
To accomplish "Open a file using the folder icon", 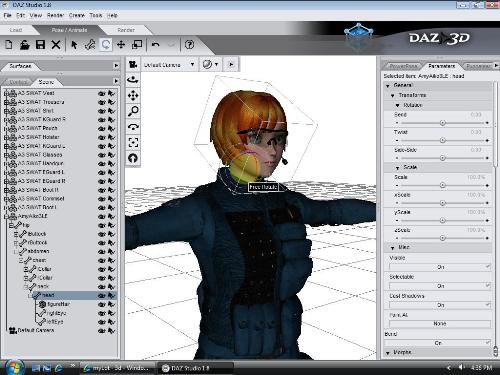I will coord(24,44).
